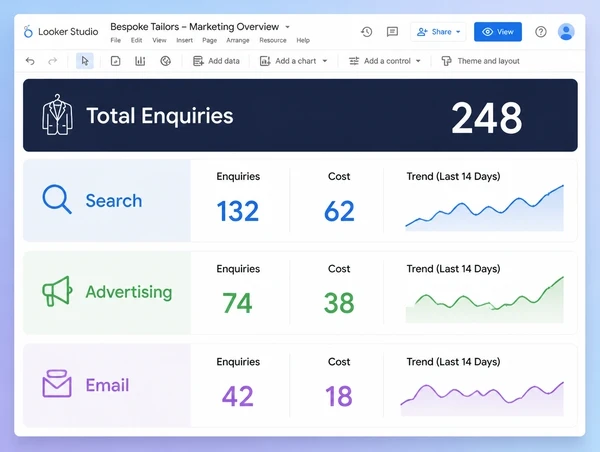This screenshot has height=452, width=600.
Task: Open version history clock icon
Action: tap(367, 32)
